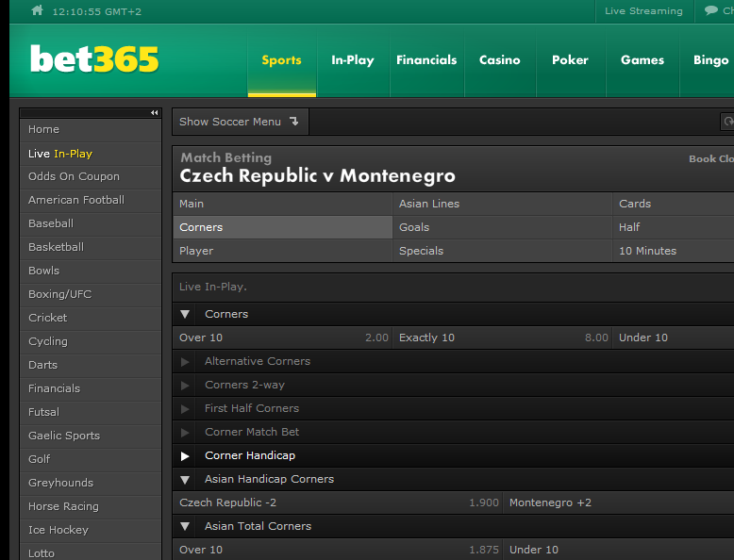This screenshot has width=734, height=560.
Task: Collapse the Corners market section
Action: click(x=185, y=314)
